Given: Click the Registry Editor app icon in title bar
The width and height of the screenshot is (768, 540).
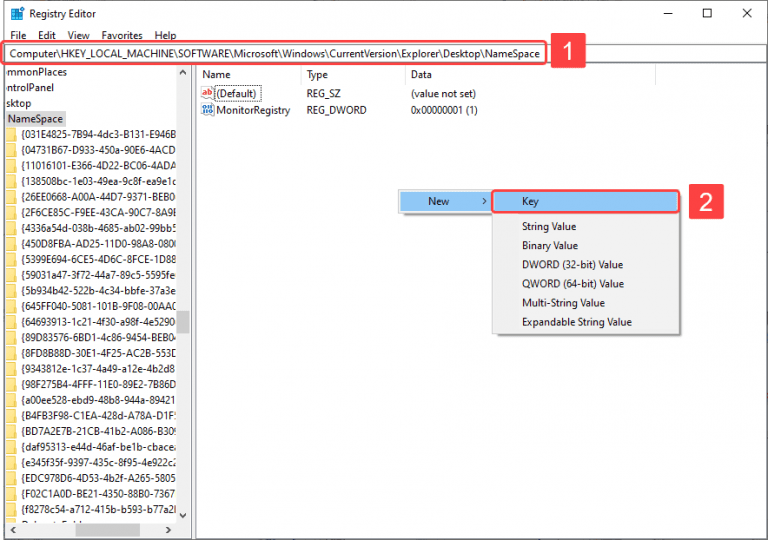Looking at the screenshot, I should [x=16, y=13].
